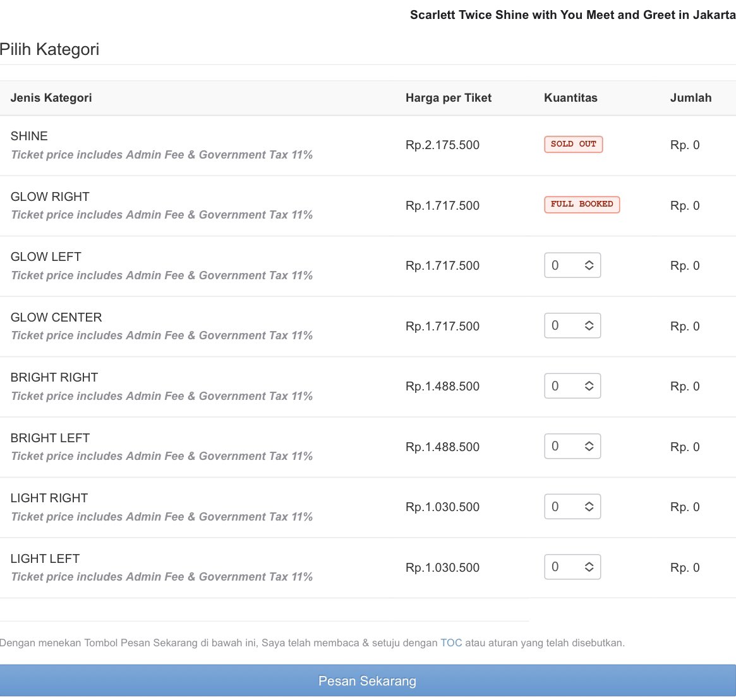This screenshot has width=736, height=700.
Task: Click the LIGHT RIGHT quantity stepper arrows
Action: [x=589, y=507]
